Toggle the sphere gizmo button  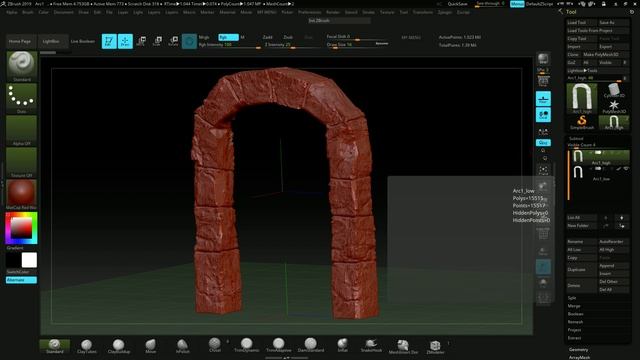pyautogui.click(x=189, y=41)
